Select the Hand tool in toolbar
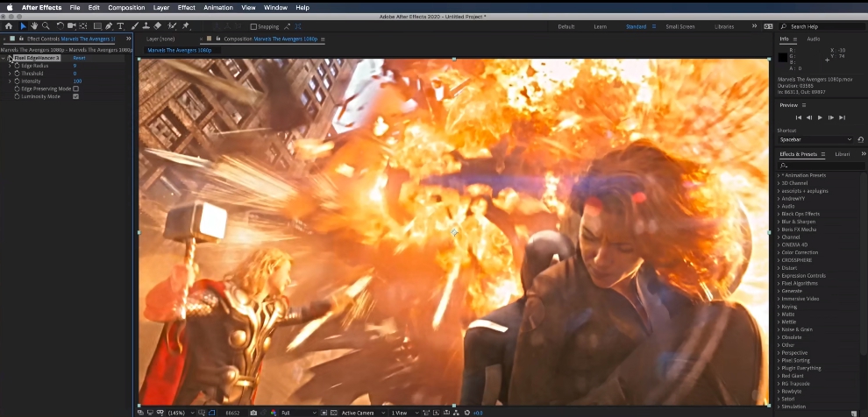Viewport: 868px width, 417px height. [33, 26]
